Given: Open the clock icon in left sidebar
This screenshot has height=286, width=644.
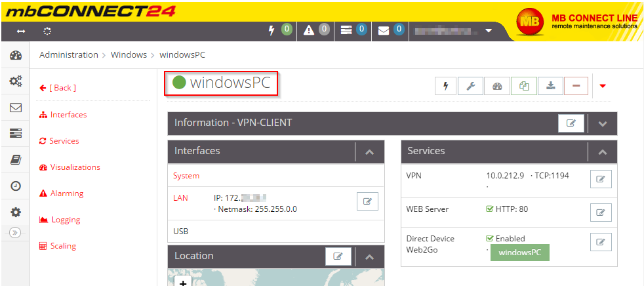Looking at the screenshot, I should pyautogui.click(x=16, y=186).
